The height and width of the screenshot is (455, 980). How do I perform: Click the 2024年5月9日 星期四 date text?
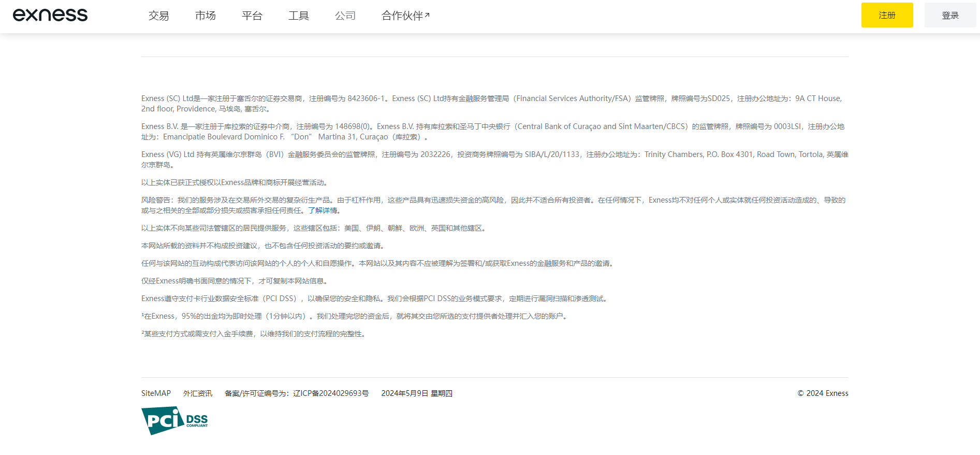click(416, 393)
